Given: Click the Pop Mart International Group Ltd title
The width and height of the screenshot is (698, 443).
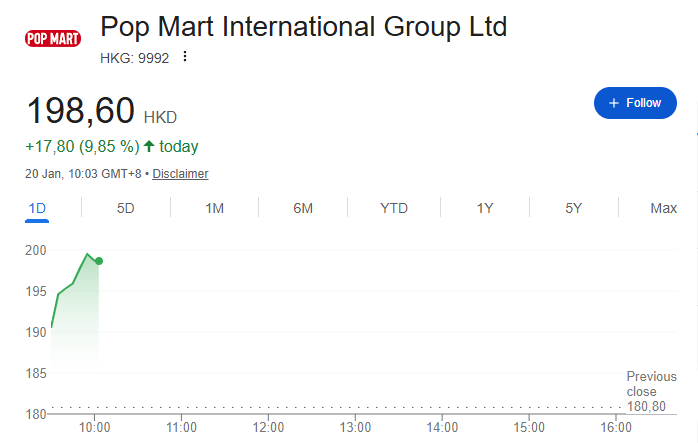Looking at the screenshot, I should 304,26.
